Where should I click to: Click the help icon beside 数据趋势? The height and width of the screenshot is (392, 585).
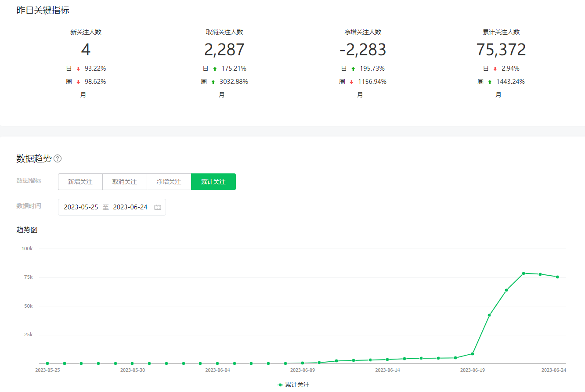pyautogui.click(x=58, y=158)
